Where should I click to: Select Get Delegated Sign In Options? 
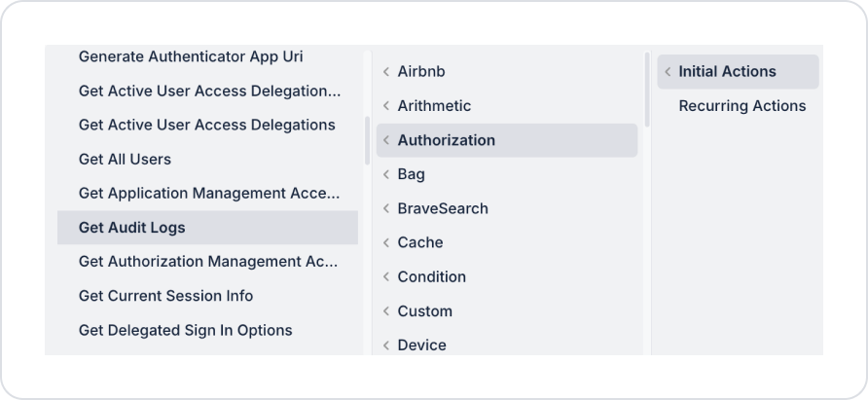click(x=207, y=330)
